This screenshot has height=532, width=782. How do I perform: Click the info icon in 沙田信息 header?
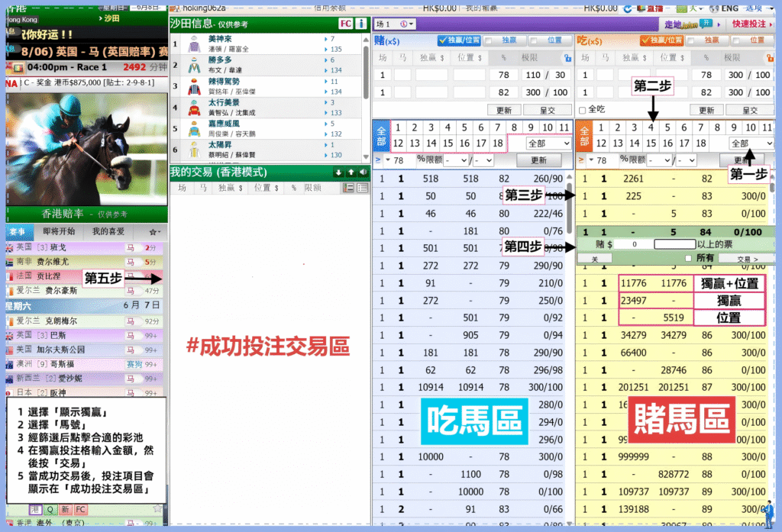[x=361, y=24]
